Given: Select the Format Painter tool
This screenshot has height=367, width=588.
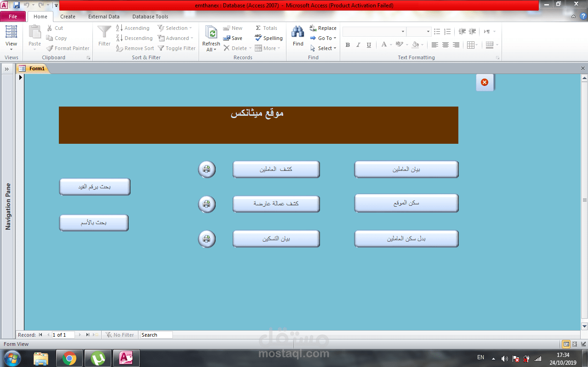Looking at the screenshot, I should (68, 48).
